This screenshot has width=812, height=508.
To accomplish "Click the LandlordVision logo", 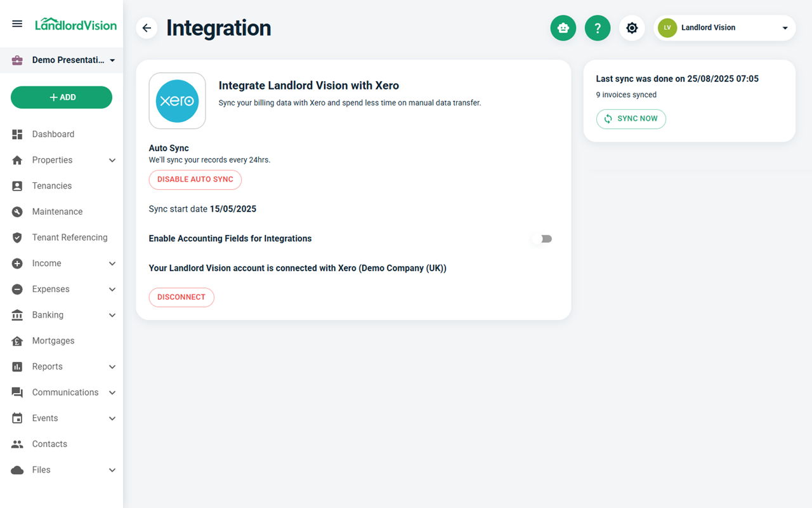I will coord(75,24).
